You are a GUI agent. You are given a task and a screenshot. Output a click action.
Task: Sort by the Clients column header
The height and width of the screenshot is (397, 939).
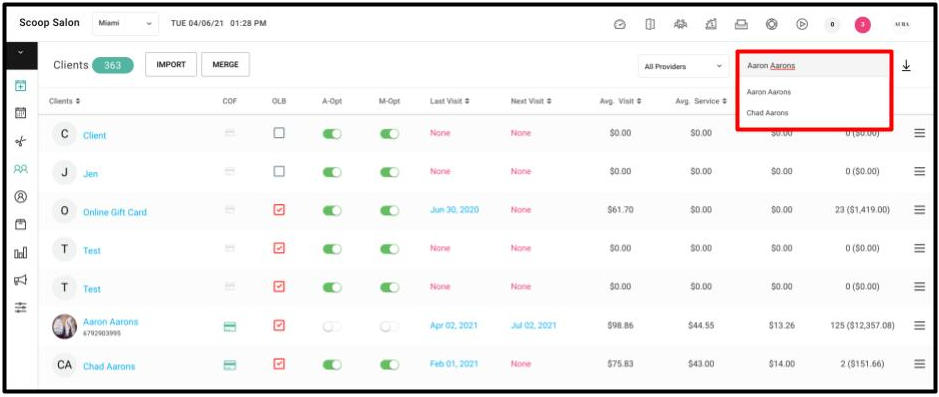click(x=65, y=101)
